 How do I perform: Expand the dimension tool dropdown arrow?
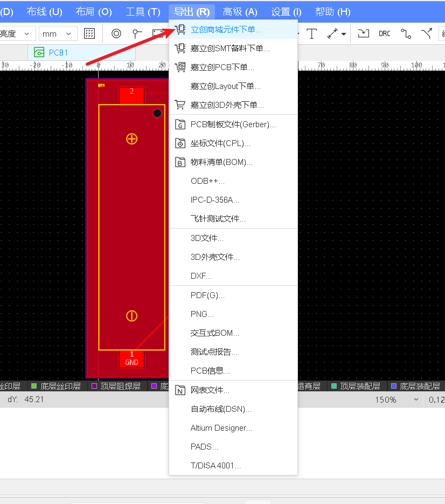[x=344, y=34]
